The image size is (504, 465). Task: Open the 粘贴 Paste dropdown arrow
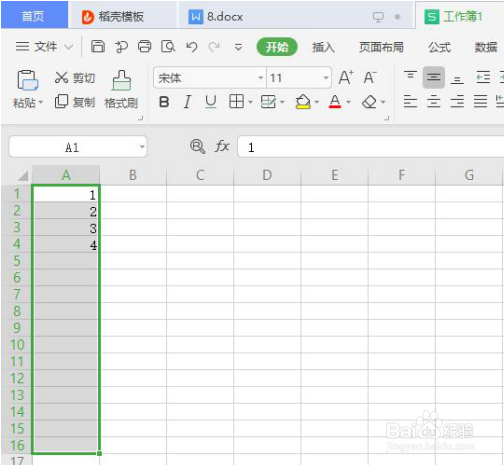point(41,102)
